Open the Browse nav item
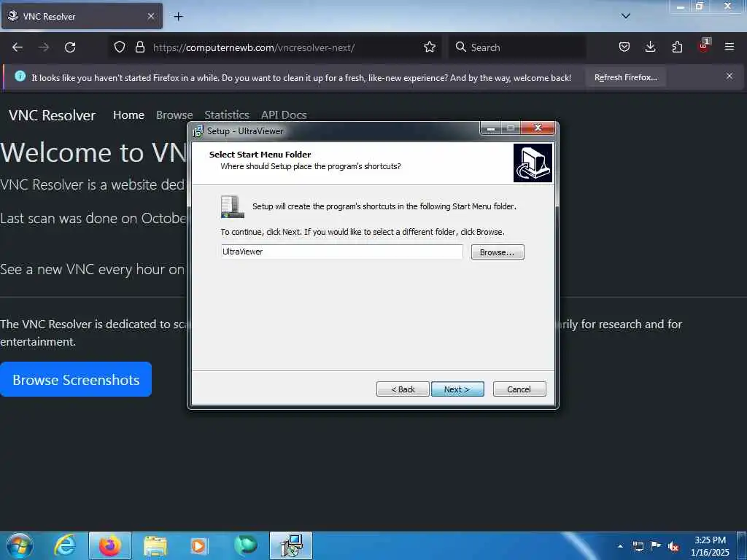Viewport: 747px width, 560px height. point(174,114)
